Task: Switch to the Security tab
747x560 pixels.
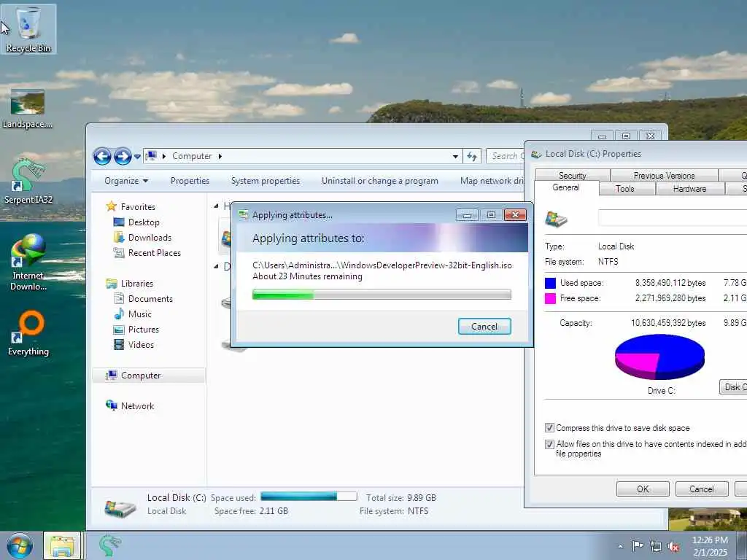Action: (572, 175)
